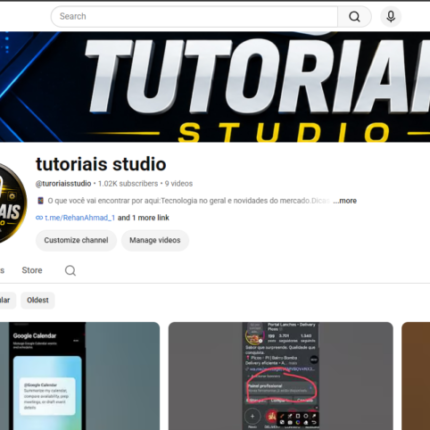
Task: Click the description text starting 'O que você vai encontrar'
Action: (x=189, y=201)
